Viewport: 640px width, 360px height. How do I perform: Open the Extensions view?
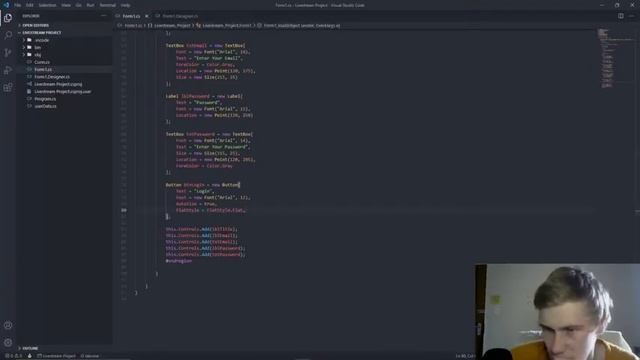point(8,88)
